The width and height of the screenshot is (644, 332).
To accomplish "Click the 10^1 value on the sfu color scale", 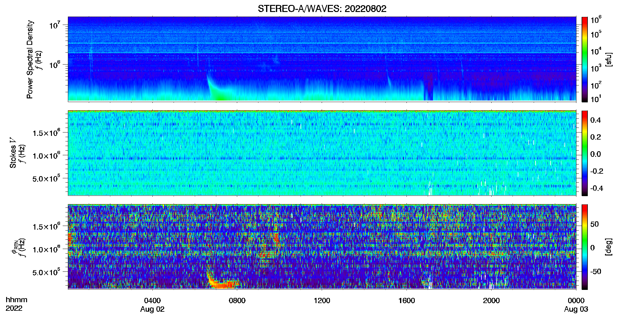I will (596, 98).
